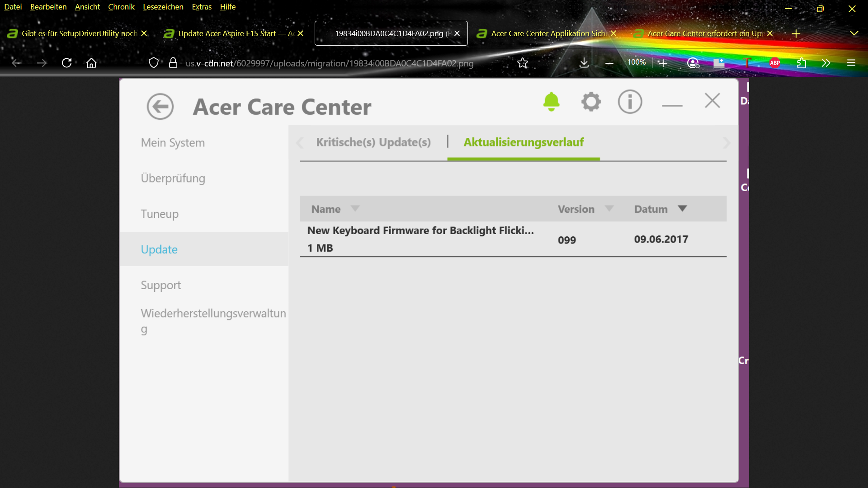The image size is (868, 488).
Task: Click date 09.06.2017
Action: pos(661,239)
